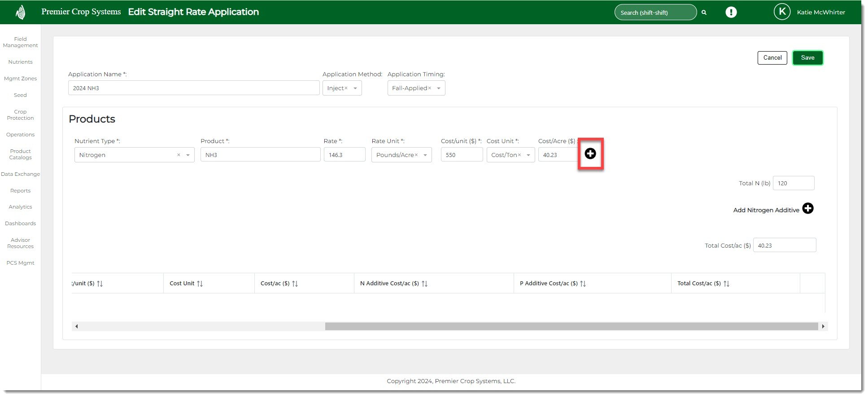Open Field Management in sidebar
Screen dimensions: 868x397
point(20,42)
